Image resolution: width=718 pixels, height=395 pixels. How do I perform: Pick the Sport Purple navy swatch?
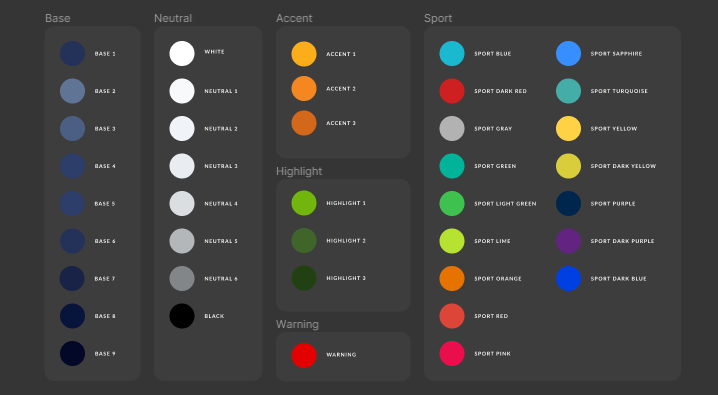[568, 204]
